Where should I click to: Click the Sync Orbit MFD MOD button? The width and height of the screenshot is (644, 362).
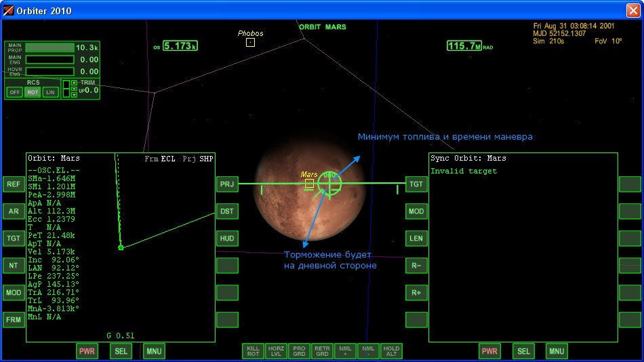tap(416, 212)
